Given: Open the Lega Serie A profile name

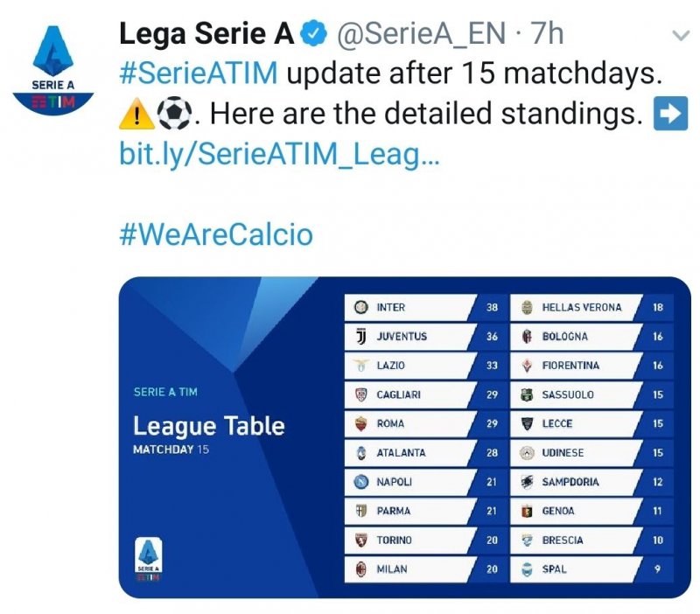Looking at the screenshot, I should pyautogui.click(x=206, y=34).
